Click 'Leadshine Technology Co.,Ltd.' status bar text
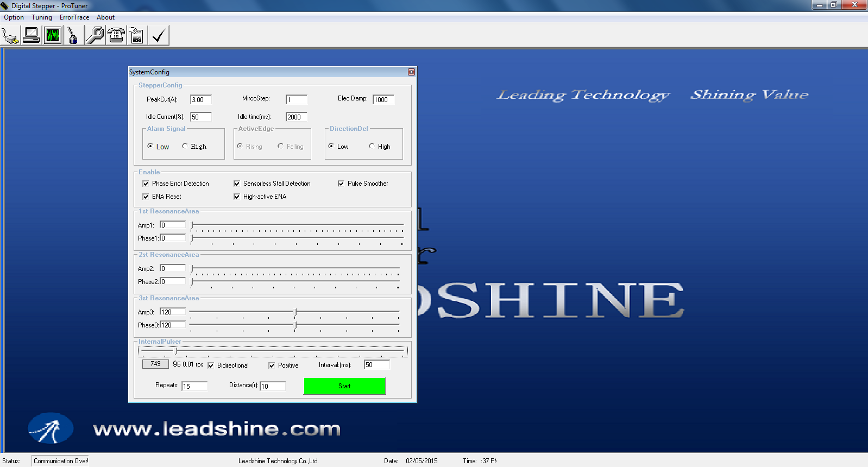This screenshot has height=467, width=868. (279, 461)
